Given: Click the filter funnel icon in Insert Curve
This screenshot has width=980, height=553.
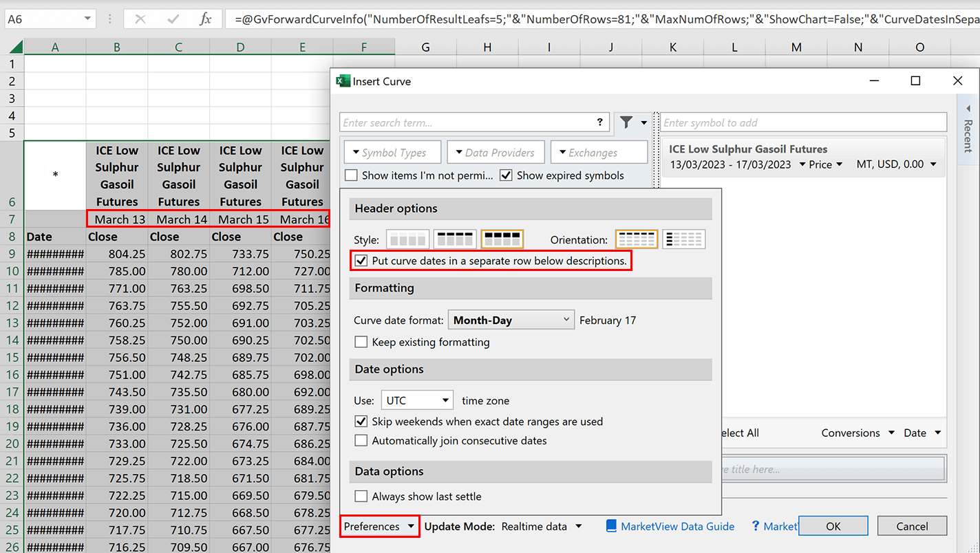Looking at the screenshot, I should pos(626,122).
